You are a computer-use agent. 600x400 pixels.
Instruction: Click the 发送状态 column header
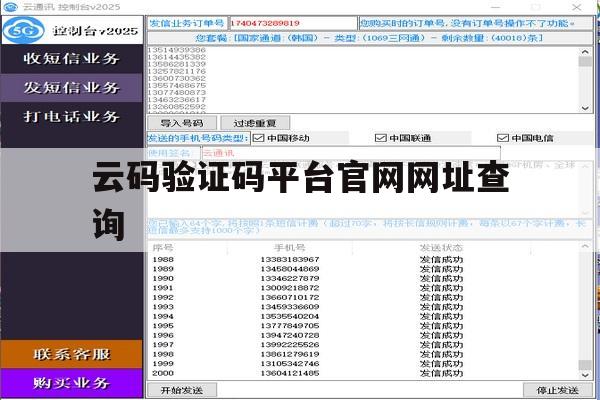tap(441, 248)
